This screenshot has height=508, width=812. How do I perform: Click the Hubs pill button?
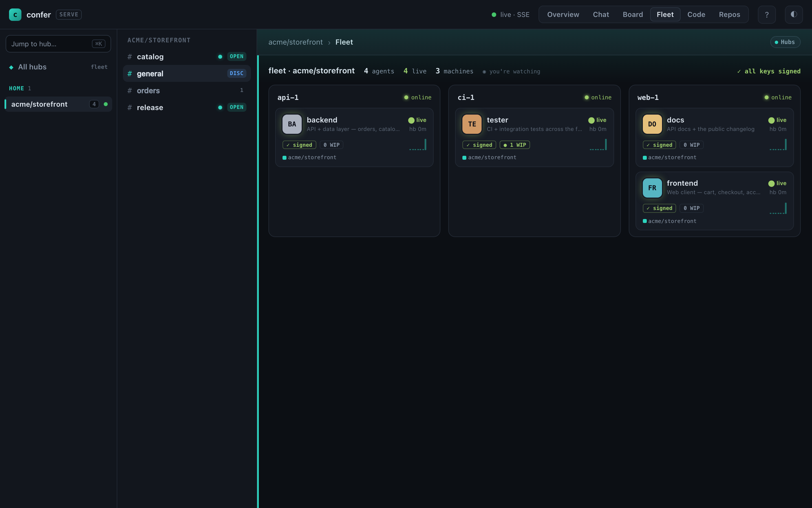785,42
